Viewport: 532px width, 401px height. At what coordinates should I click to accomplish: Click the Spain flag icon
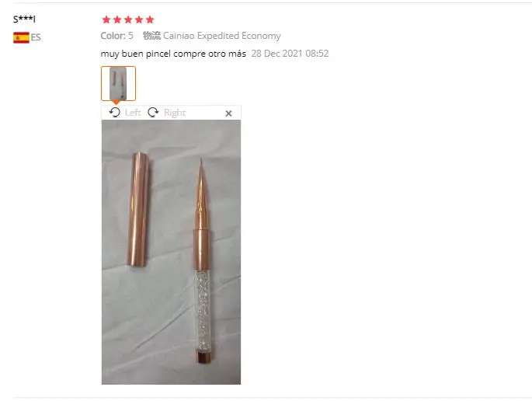(21, 37)
